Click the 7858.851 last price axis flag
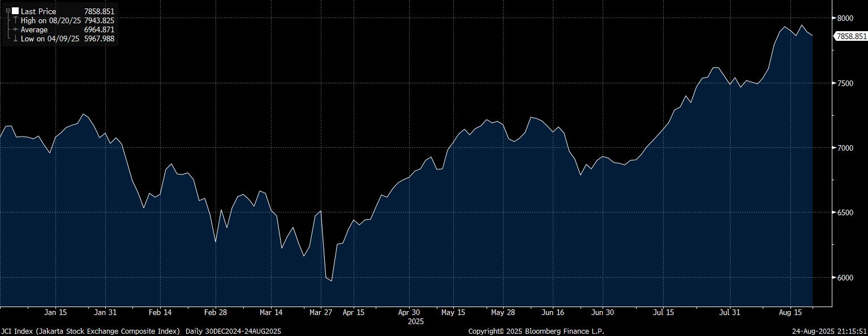This screenshot has width=868, height=336. click(852, 36)
